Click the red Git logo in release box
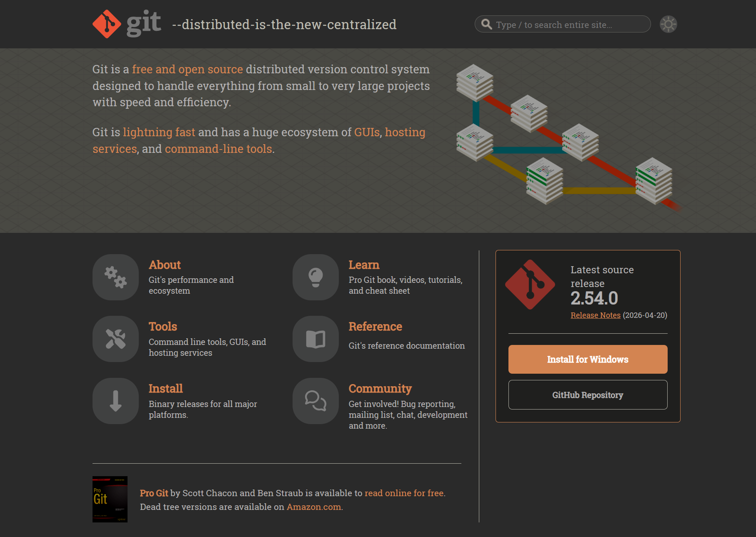This screenshot has width=756, height=537. [x=530, y=285]
